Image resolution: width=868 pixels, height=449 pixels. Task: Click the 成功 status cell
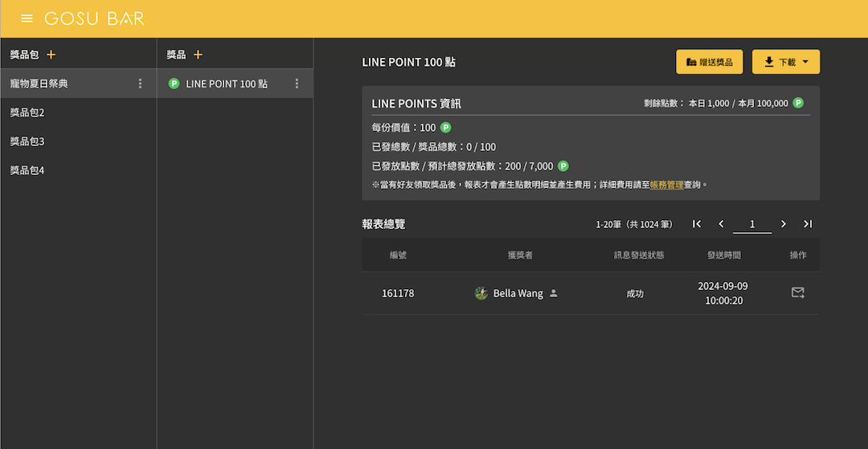pyautogui.click(x=635, y=294)
